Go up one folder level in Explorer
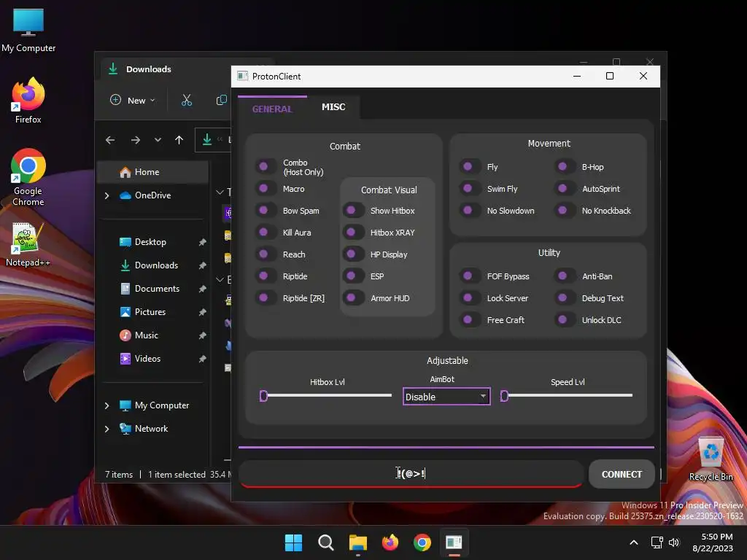This screenshot has width=747, height=560. point(179,140)
